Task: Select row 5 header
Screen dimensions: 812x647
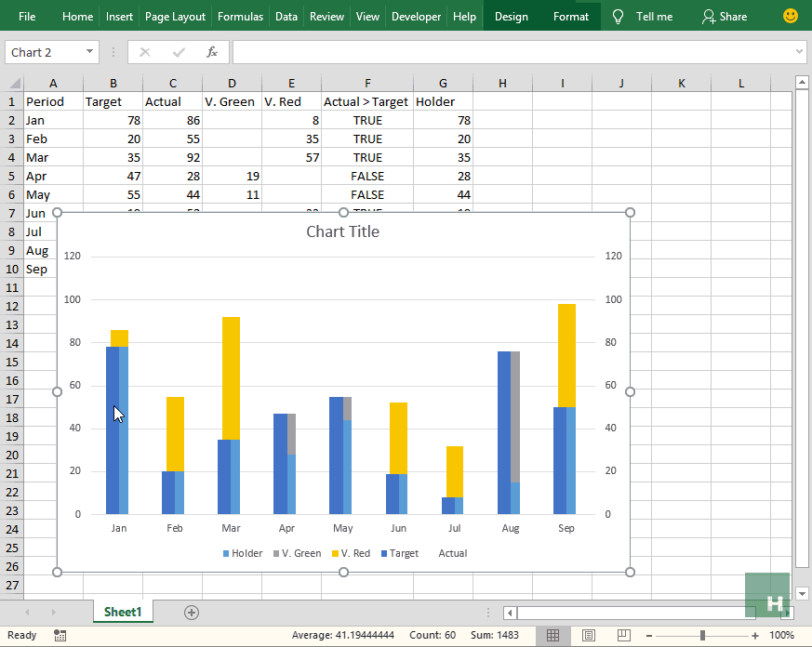Action: tap(12, 176)
